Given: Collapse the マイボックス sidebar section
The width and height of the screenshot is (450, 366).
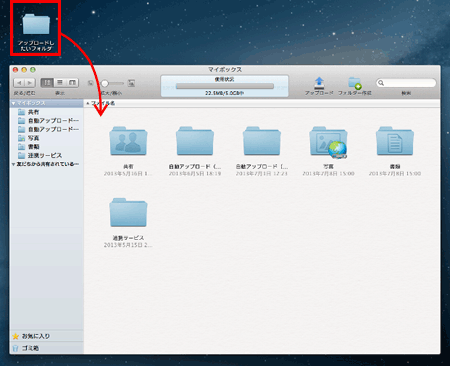Looking at the screenshot, I should [x=13, y=103].
